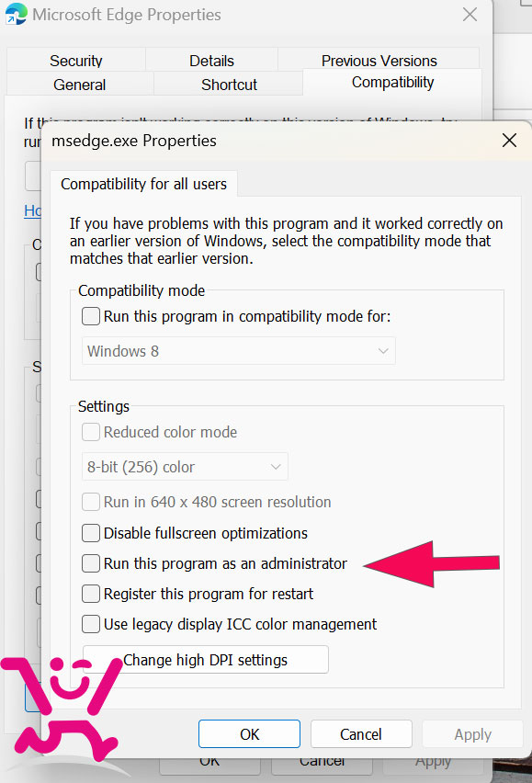This screenshot has width=532, height=783.
Task: Click the Microsoft Edge icon in title bar
Action: coord(16,14)
